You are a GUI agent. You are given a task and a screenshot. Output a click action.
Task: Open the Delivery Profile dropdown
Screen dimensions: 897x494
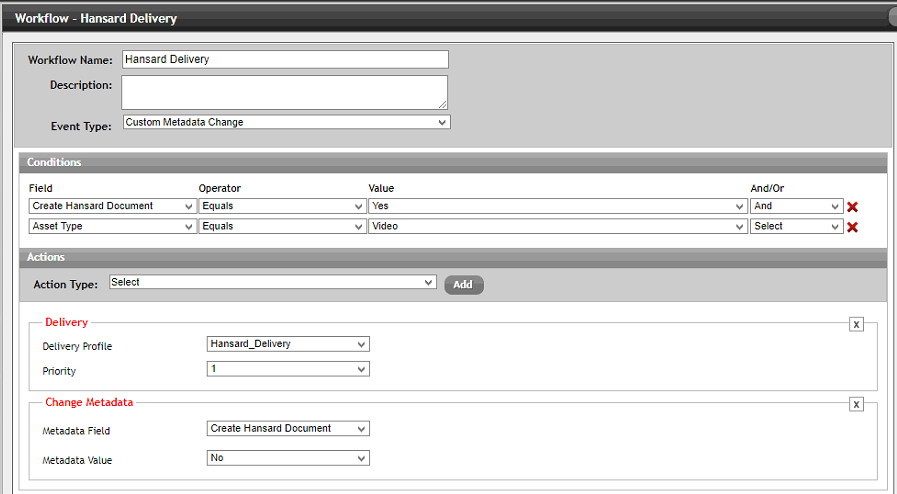coord(288,344)
